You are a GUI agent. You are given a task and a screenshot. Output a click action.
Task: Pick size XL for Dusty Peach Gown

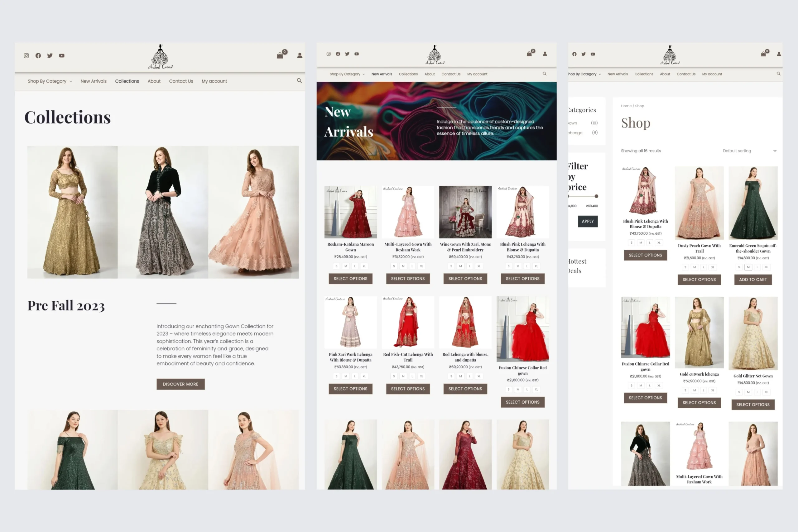click(713, 267)
